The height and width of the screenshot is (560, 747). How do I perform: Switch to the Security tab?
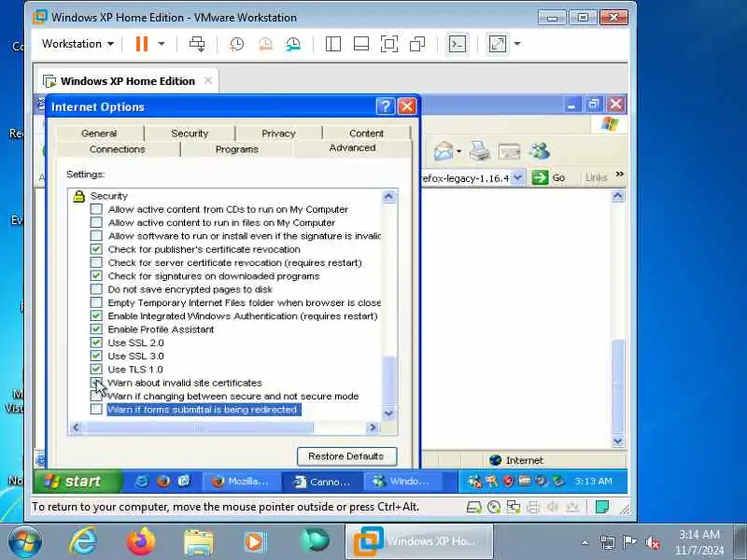tap(190, 133)
